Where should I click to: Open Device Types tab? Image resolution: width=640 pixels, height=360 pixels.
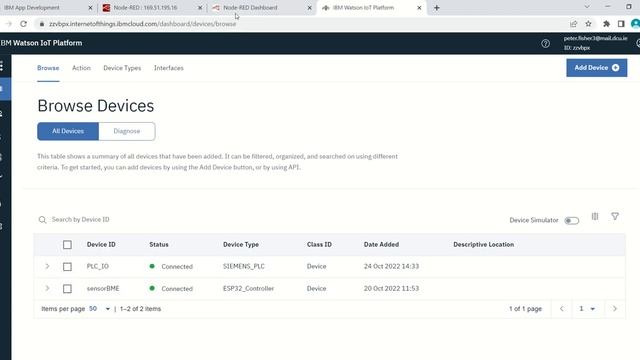(122, 68)
